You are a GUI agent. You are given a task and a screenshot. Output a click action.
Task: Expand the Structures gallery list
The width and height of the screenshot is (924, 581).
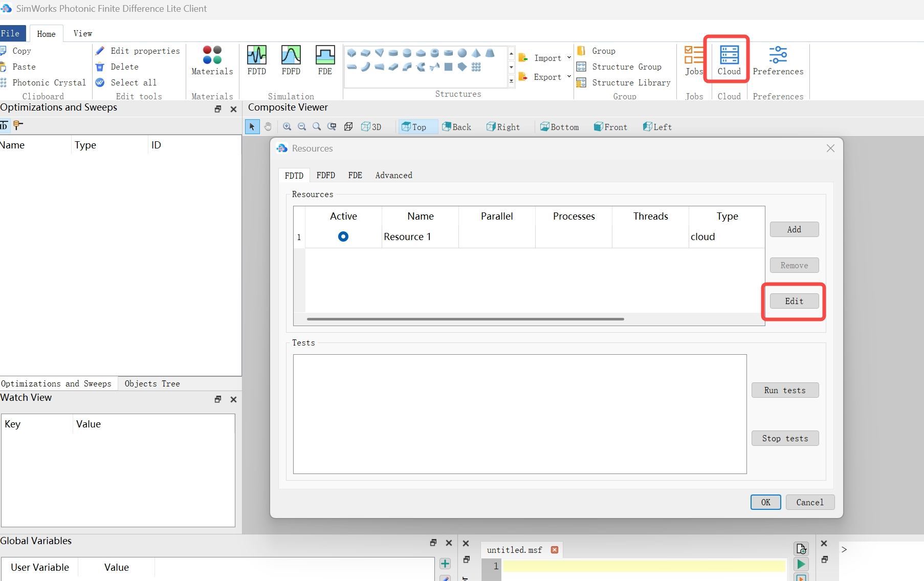point(511,81)
